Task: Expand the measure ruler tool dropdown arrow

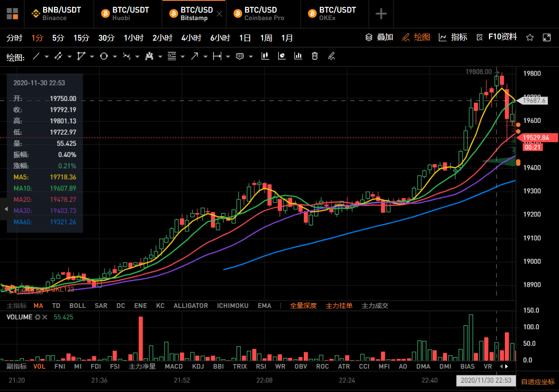Action: (228, 57)
